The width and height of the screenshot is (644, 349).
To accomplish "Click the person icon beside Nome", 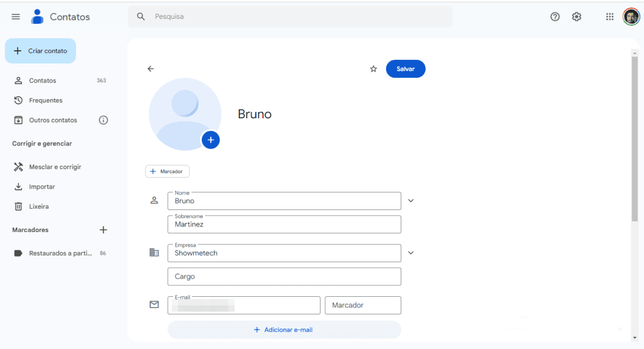I will pos(154,201).
